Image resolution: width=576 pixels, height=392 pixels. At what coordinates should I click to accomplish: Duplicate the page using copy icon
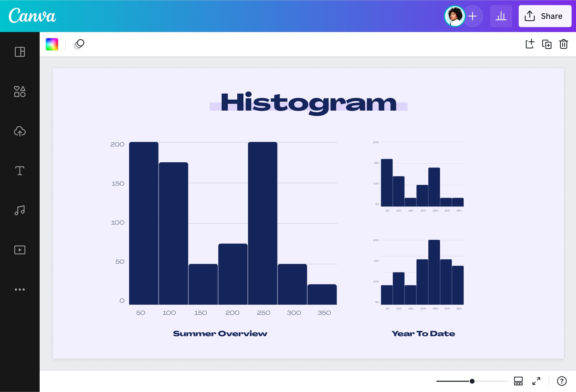(547, 44)
